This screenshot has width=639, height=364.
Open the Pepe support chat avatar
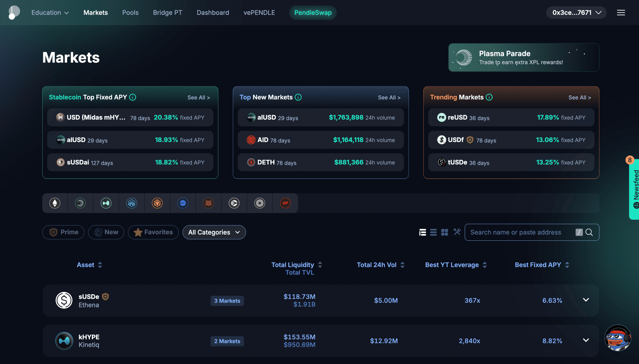[x=618, y=338]
